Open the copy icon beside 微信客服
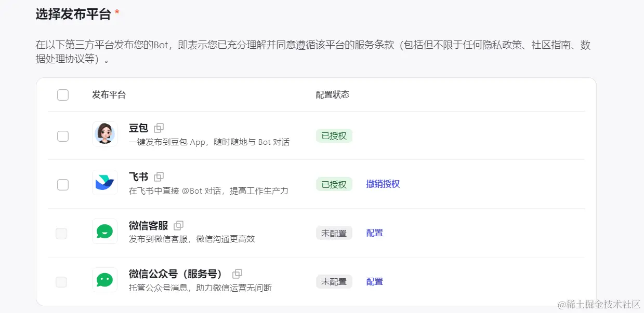Screen dimensions: 644x313 click(179, 225)
